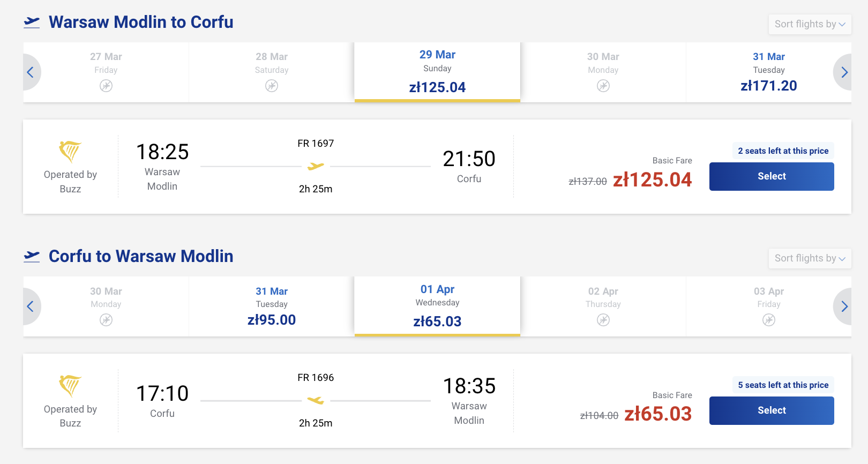This screenshot has height=464, width=868.
Task: Click the yellow plane icon on FR 1697 route
Action: pyautogui.click(x=316, y=167)
